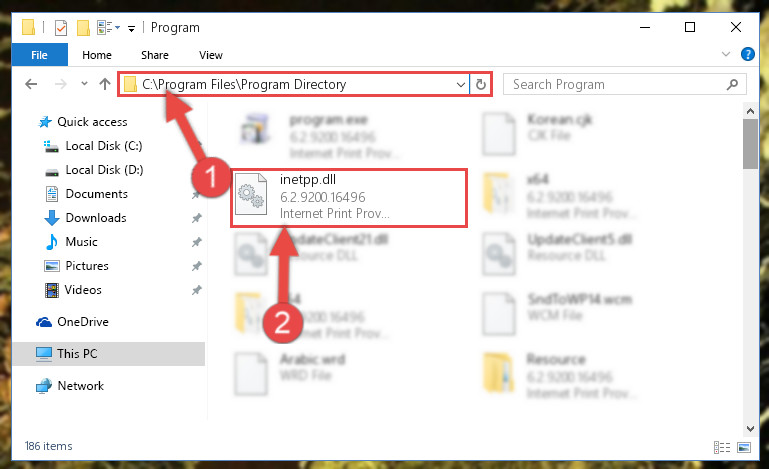
Task: Open the File ribbon tab
Action: 39,55
